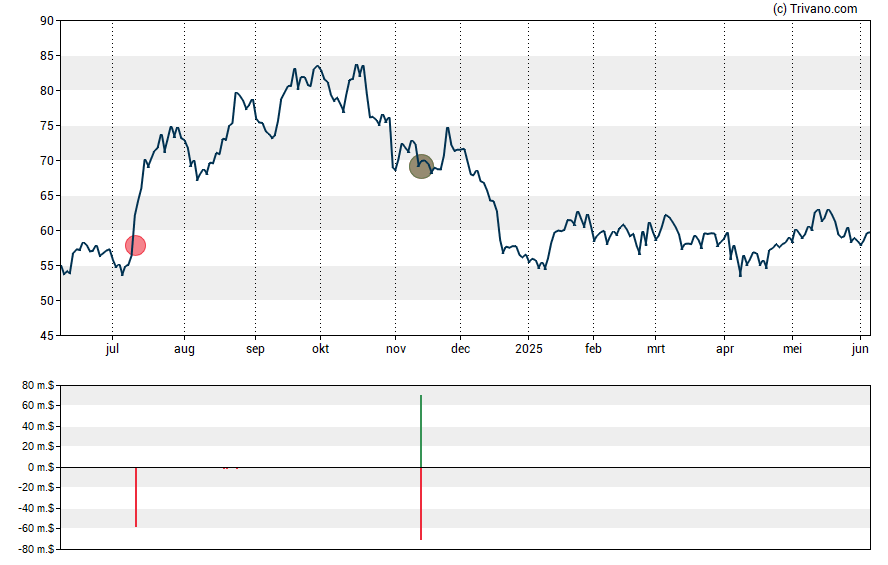Click the 'aug' axis label
888x565 pixels.
(x=184, y=349)
